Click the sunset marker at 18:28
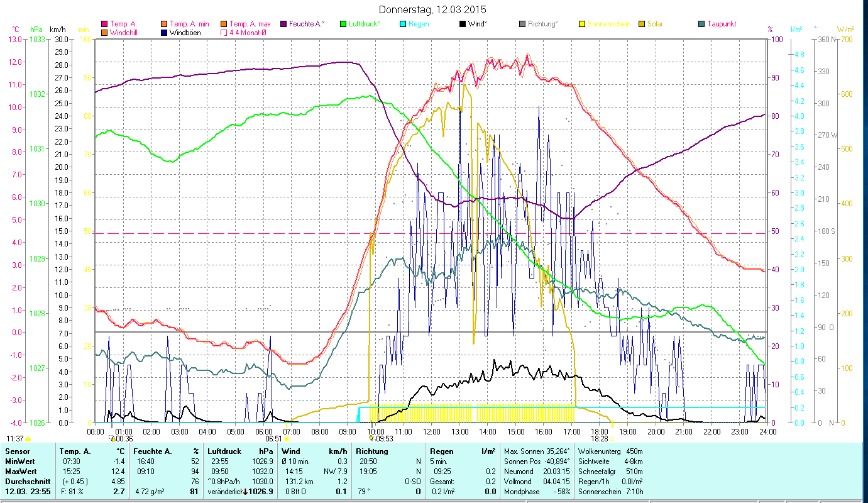868x503 pixels. click(613, 439)
